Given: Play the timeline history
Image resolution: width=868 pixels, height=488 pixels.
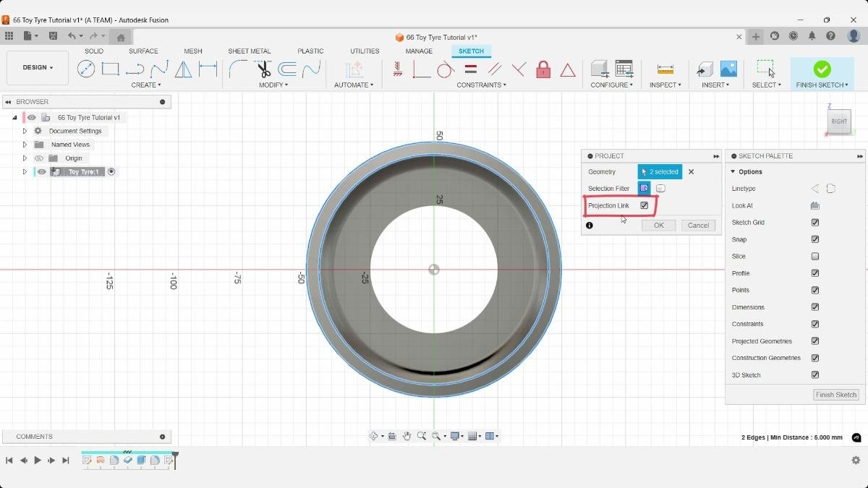Looking at the screenshot, I should pyautogui.click(x=38, y=461).
